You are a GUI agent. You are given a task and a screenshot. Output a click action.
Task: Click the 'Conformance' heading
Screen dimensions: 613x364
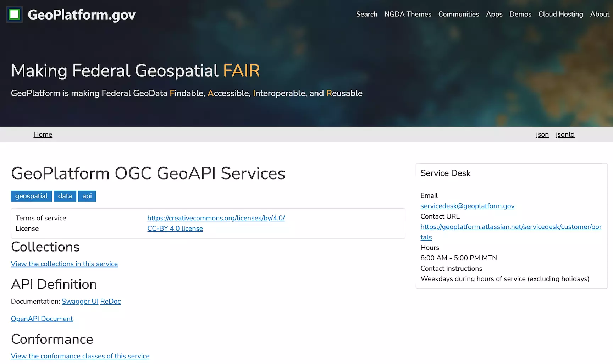click(x=52, y=339)
